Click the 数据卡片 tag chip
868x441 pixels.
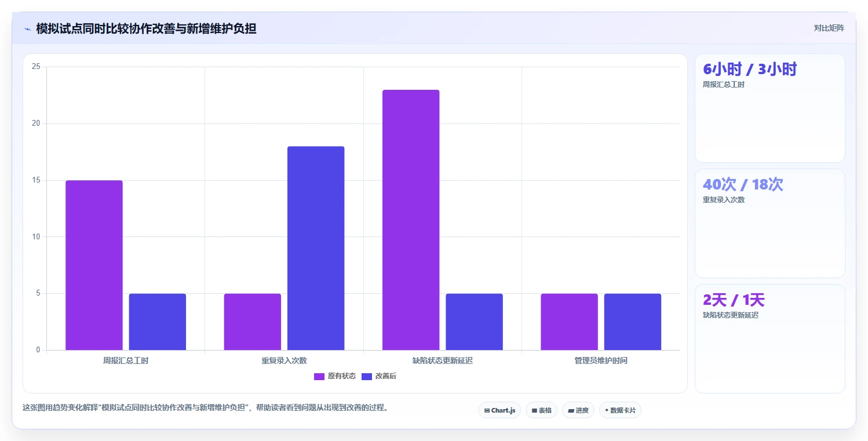[620, 410]
